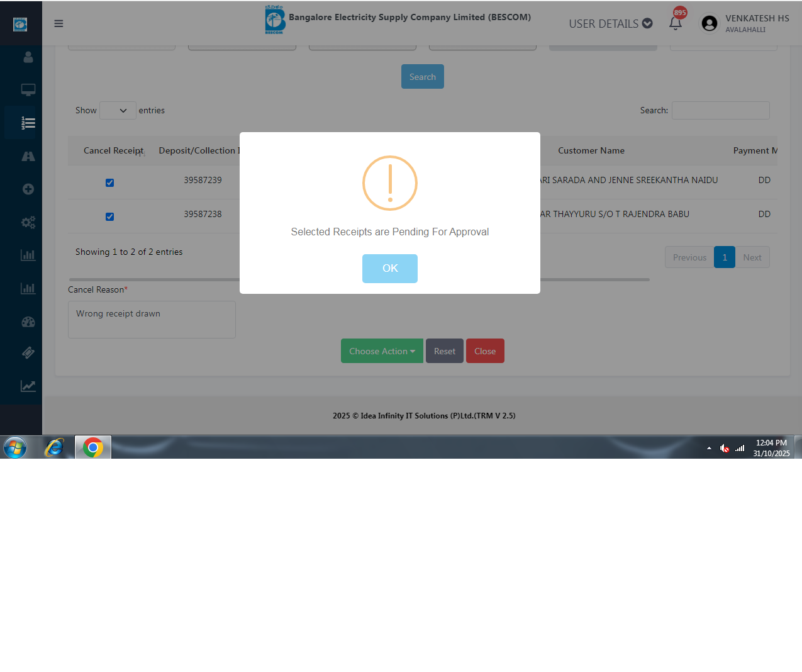Click the BESCOM header logo

coord(275,20)
